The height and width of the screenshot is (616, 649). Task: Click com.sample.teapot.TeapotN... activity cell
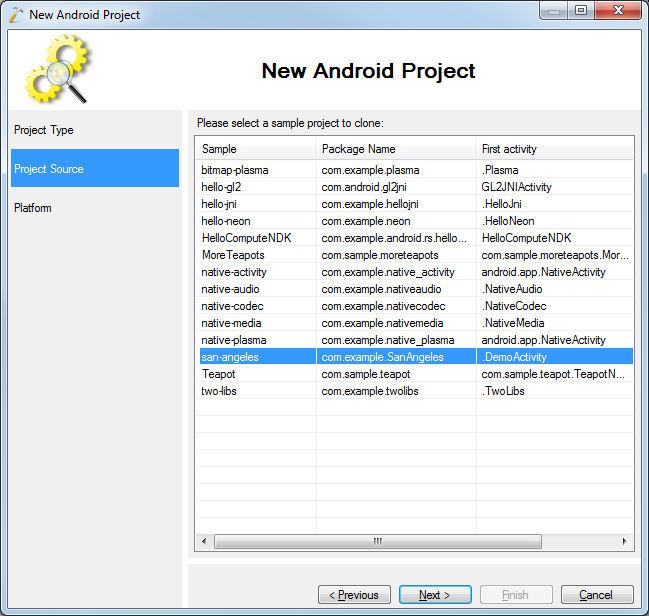click(553, 374)
